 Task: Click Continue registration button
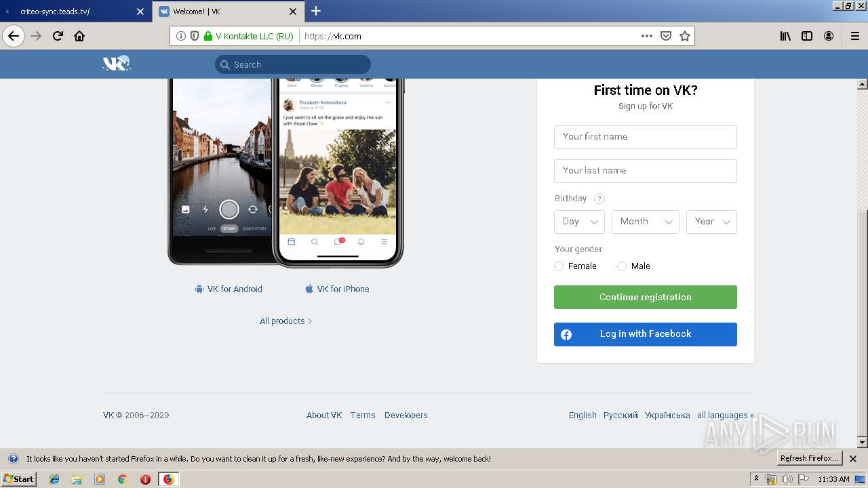tap(646, 298)
